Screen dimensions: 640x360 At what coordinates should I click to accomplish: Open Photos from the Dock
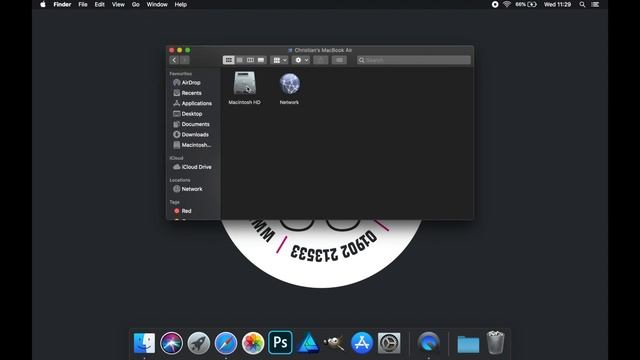pyautogui.click(x=253, y=342)
